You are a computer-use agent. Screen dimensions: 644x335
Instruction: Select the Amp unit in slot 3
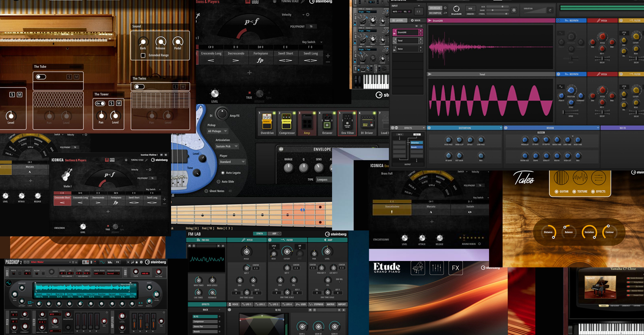pyautogui.click(x=307, y=123)
